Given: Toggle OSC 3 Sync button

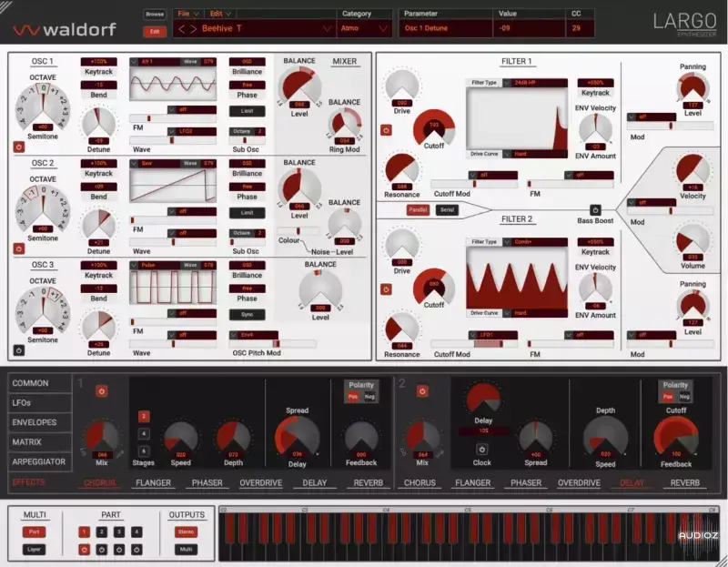Looking at the screenshot, I should coord(247,314).
